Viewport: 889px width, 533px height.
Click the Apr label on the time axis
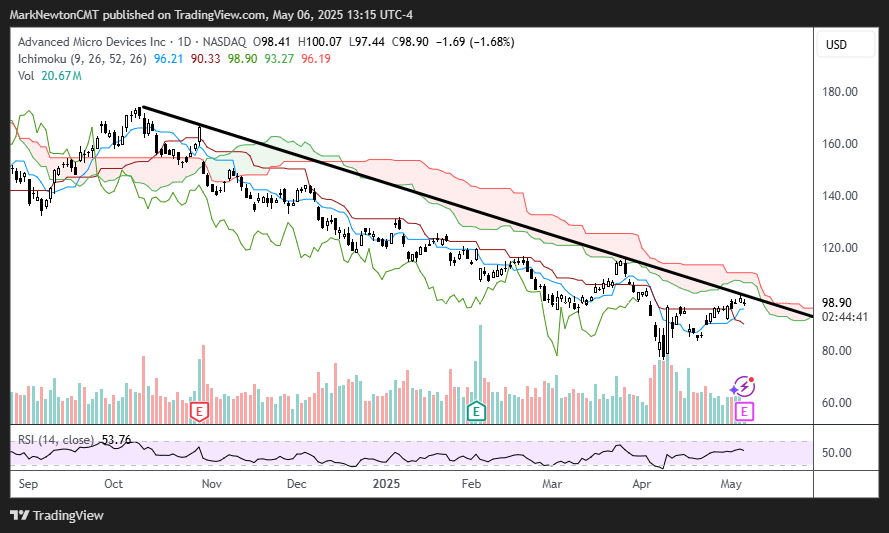pos(642,484)
